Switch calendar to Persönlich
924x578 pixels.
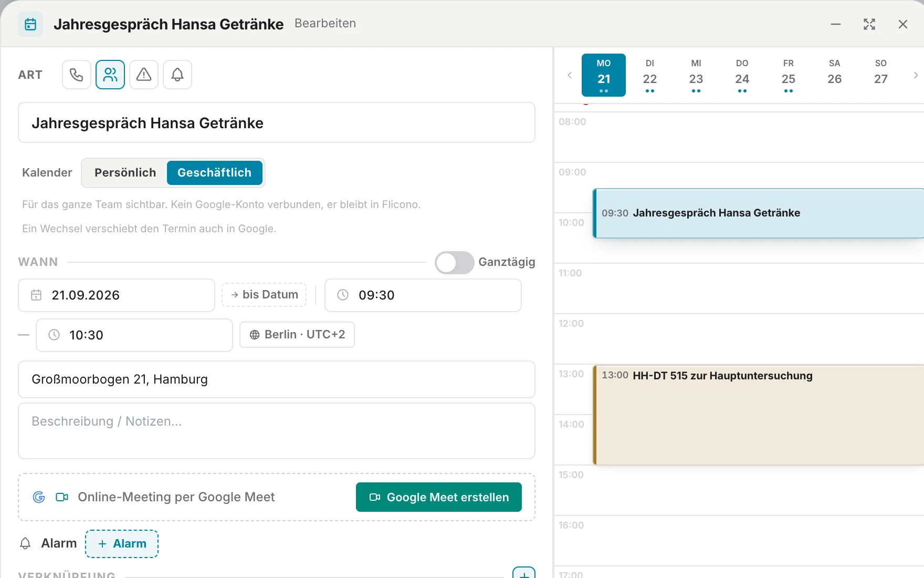click(125, 173)
